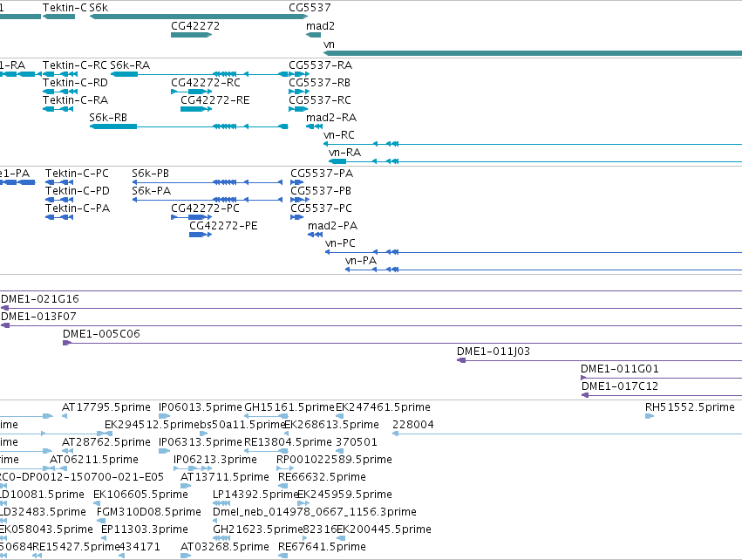Image resolution: width=742 pixels, height=560 pixels.
Task: Select protein mad2-PA label
Action: tap(333, 226)
